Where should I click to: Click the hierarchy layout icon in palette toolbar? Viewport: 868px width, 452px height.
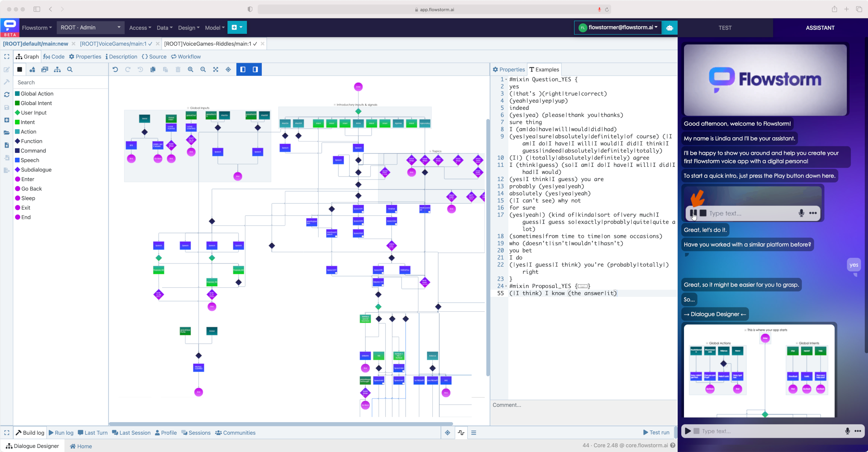(x=57, y=69)
